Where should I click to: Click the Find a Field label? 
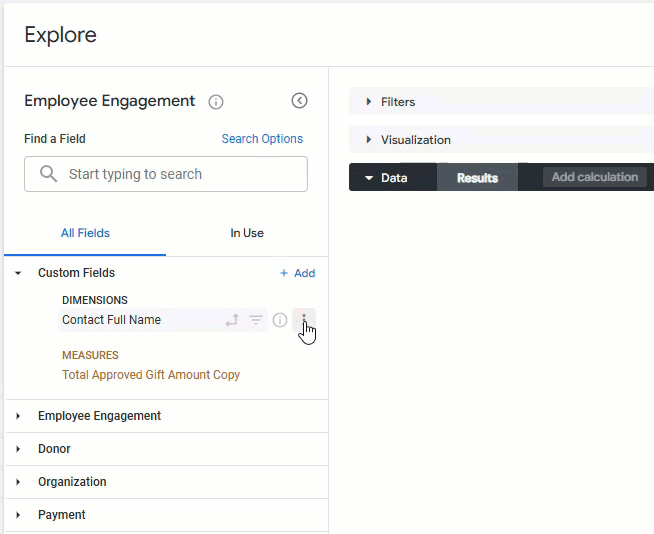55,139
